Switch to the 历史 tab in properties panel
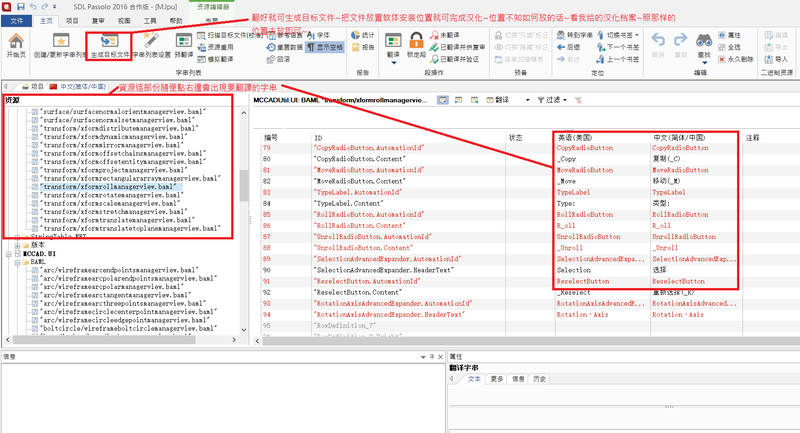Viewport: 800px width, 433px height. (539, 379)
